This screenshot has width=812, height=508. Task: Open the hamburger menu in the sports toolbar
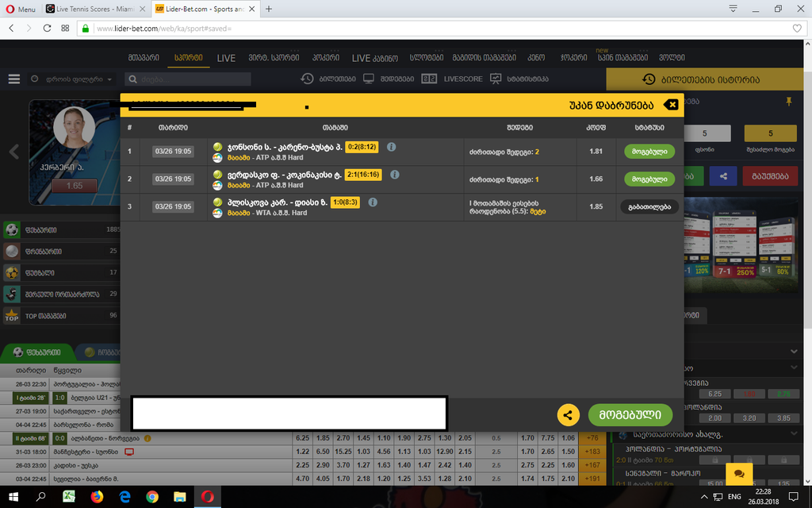tap(14, 79)
